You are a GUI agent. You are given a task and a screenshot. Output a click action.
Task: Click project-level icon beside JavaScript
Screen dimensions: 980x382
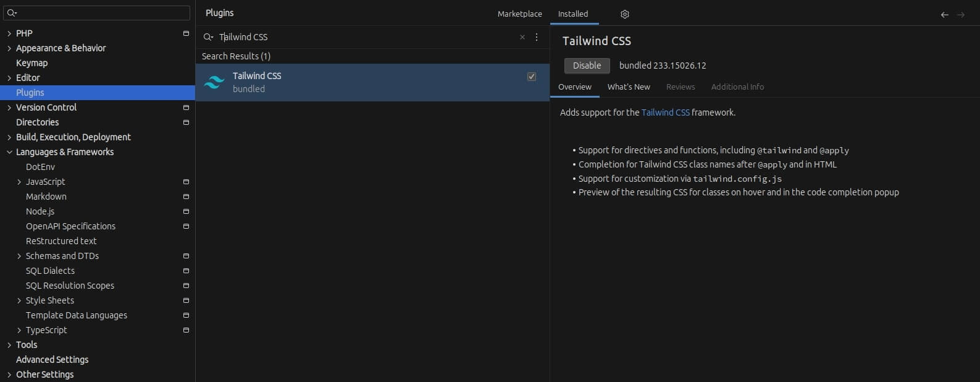pos(186,182)
